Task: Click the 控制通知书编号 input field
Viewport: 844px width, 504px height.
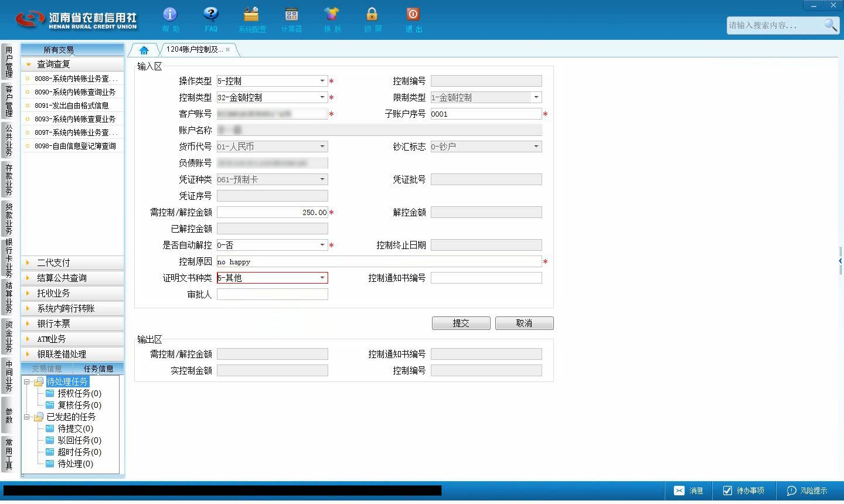Action: click(486, 278)
